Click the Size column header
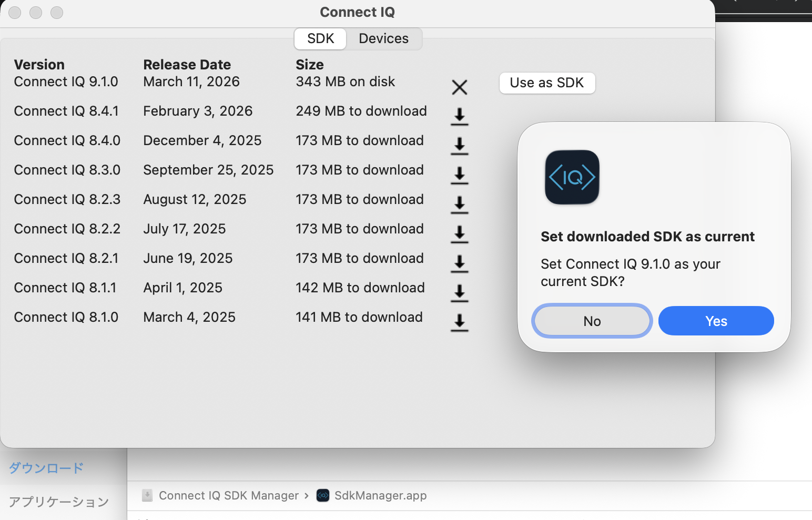The width and height of the screenshot is (812, 520). click(x=310, y=65)
